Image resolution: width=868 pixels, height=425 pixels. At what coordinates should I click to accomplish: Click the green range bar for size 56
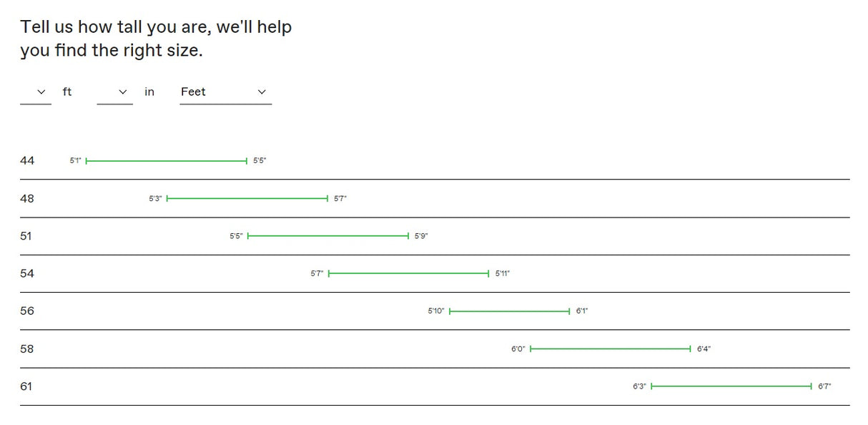(x=509, y=311)
